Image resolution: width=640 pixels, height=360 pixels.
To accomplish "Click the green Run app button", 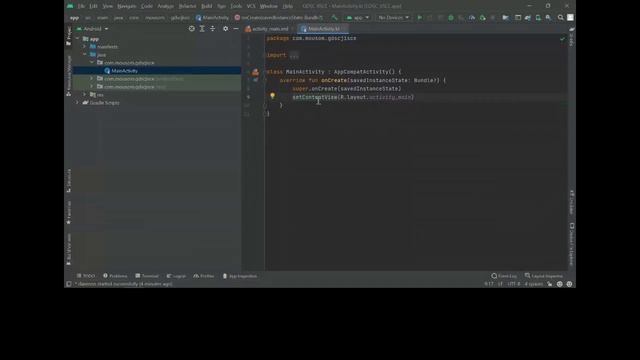I will click(x=419, y=18).
